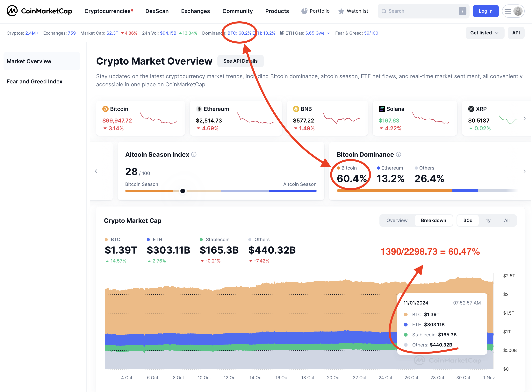This screenshot has height=392, width=532.
Task: Show next coin cards with right chevron
Action: point(525,118)
